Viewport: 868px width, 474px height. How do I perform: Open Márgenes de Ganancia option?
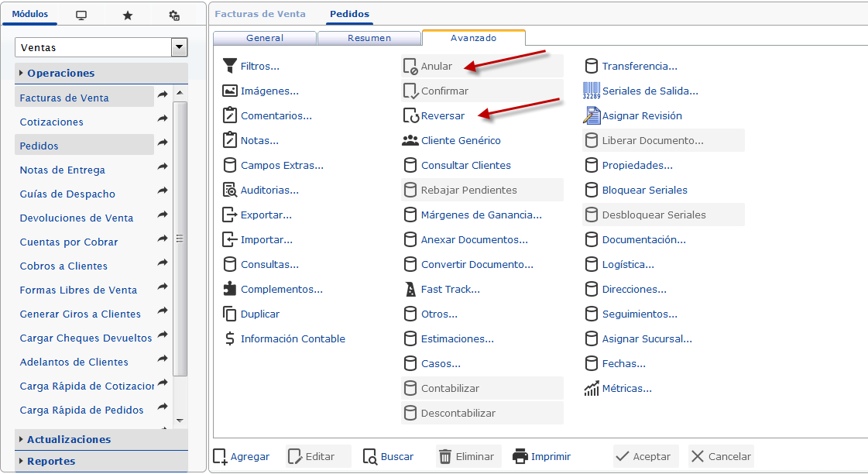click(481, 215)
